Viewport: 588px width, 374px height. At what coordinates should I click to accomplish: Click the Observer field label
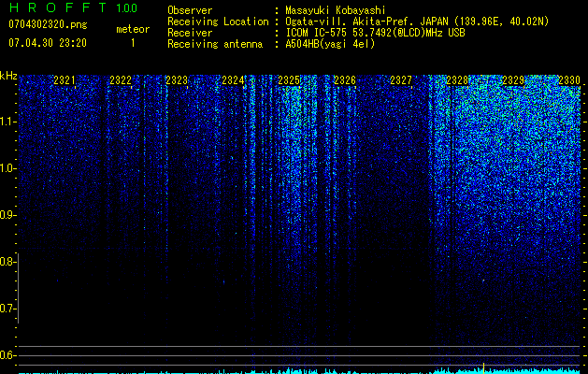click(190, 10)
